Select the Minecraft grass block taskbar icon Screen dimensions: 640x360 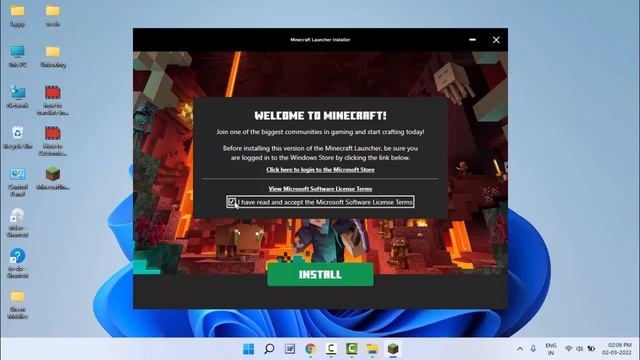[x=393, y=349]
